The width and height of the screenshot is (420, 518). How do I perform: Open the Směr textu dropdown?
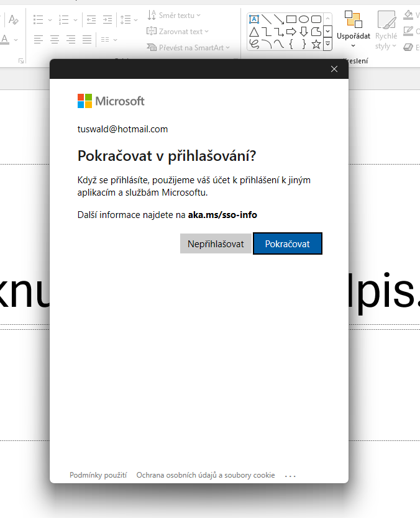tap(174, 15)
